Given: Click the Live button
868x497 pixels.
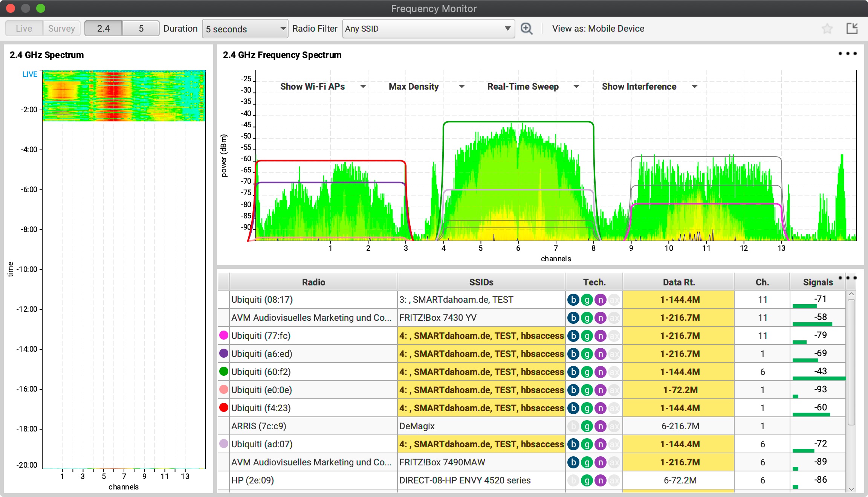Looking at the screenshot, I should (24, 28).
